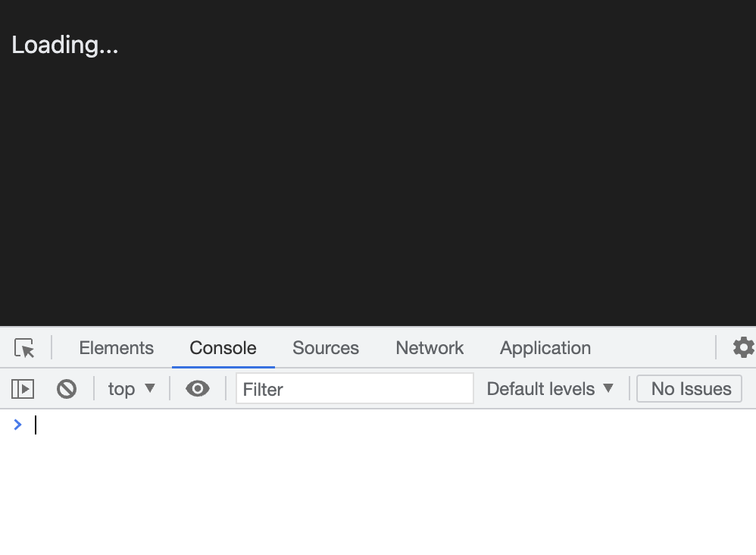Open the Sources tab
Image resolution: width=756 pixels, height=555 pixels.
point(326,348)
